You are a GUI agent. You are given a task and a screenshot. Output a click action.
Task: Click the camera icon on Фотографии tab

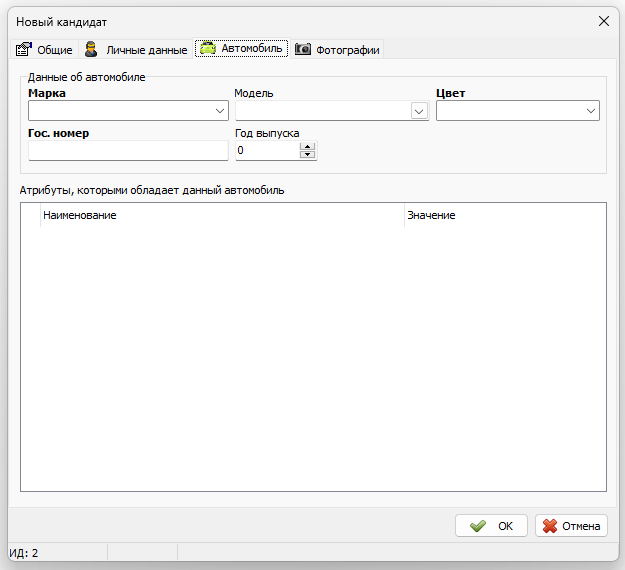pyautogui.click(x=303, y=49)
